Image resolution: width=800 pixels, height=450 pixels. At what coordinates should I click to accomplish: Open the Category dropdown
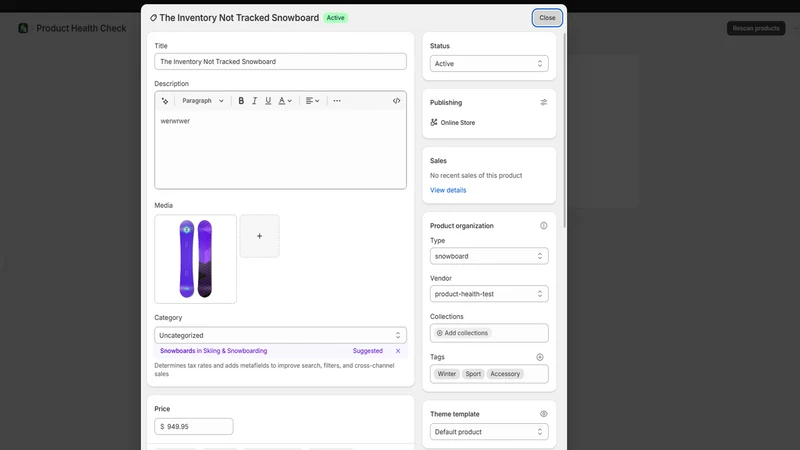280,335
